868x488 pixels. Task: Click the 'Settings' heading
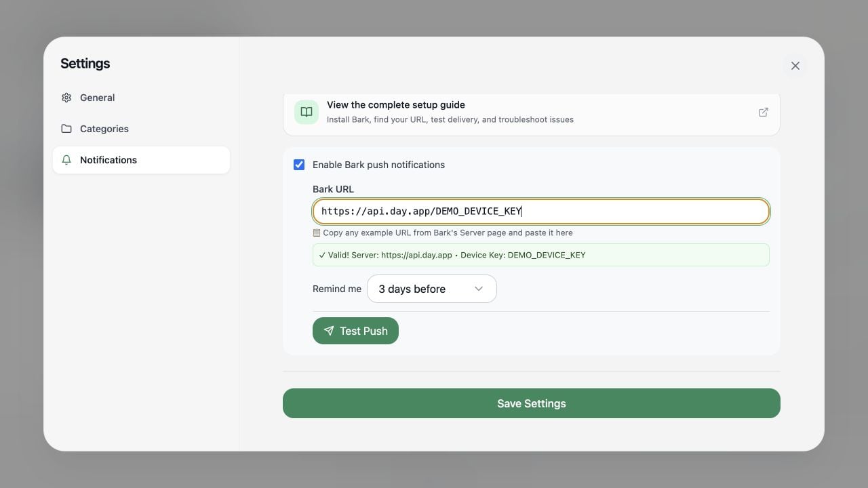[x=85, y=64]
